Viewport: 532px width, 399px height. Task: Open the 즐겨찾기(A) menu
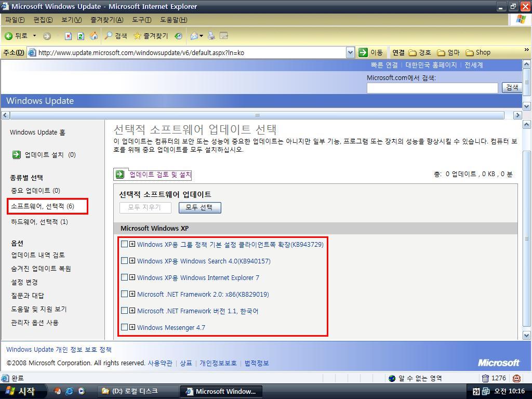pos(107,20)
